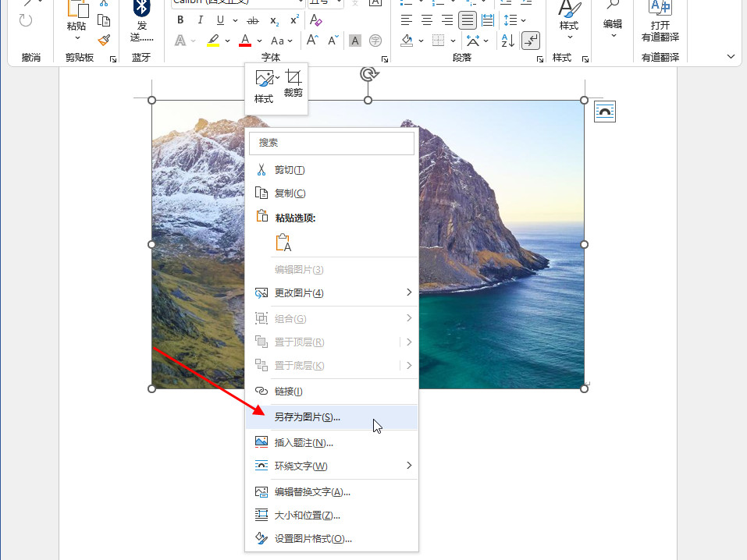The width and height of the screenshot is (747, 560).
Task: Toggle Underline formatting
Action: click(x=220, y=20)
